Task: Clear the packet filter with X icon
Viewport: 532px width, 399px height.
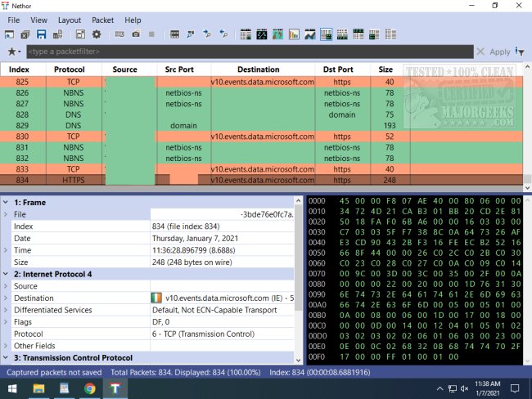Action: tap(480, 52)
